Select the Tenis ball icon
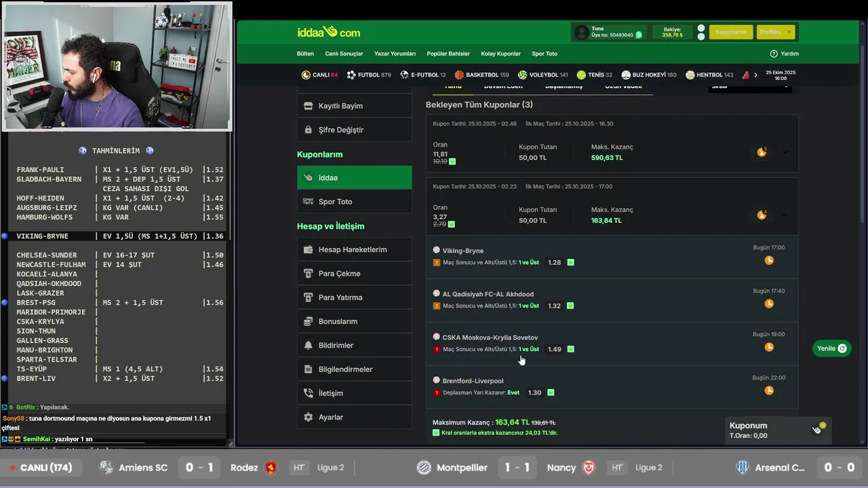Viewport: 868px width, 488px height. [581, 75]
